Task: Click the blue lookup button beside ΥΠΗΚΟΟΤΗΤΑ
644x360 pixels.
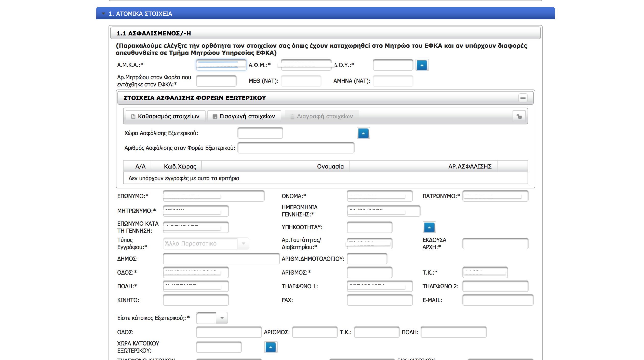Action: click(429, 227)
